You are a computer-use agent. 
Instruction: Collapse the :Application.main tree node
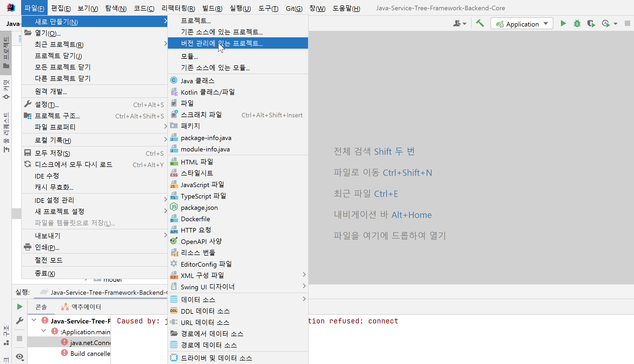click(44, 331)
